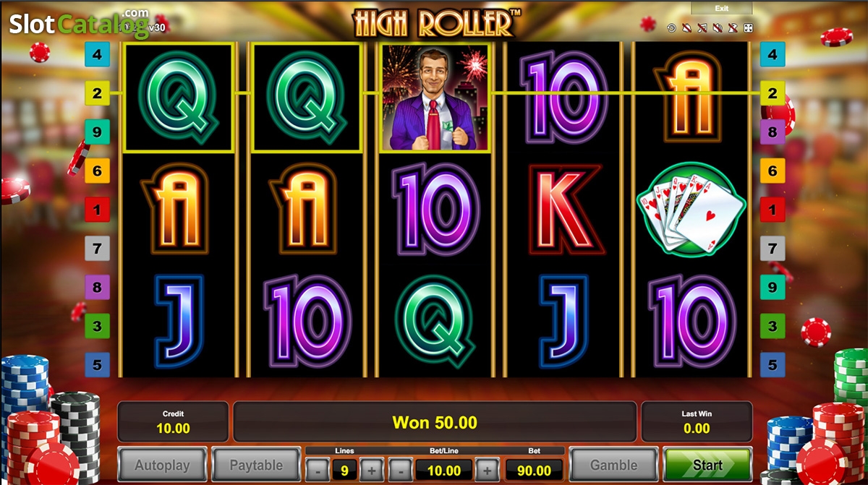The image size is (868, 485).
Task: Select payline 4 marker on left side
Action: pos(97,53)
